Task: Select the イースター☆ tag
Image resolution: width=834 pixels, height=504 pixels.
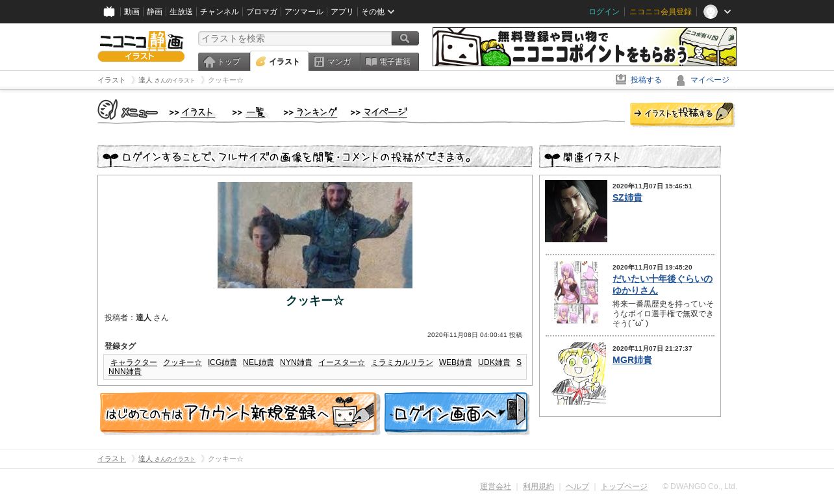Action: click(342, 362)
